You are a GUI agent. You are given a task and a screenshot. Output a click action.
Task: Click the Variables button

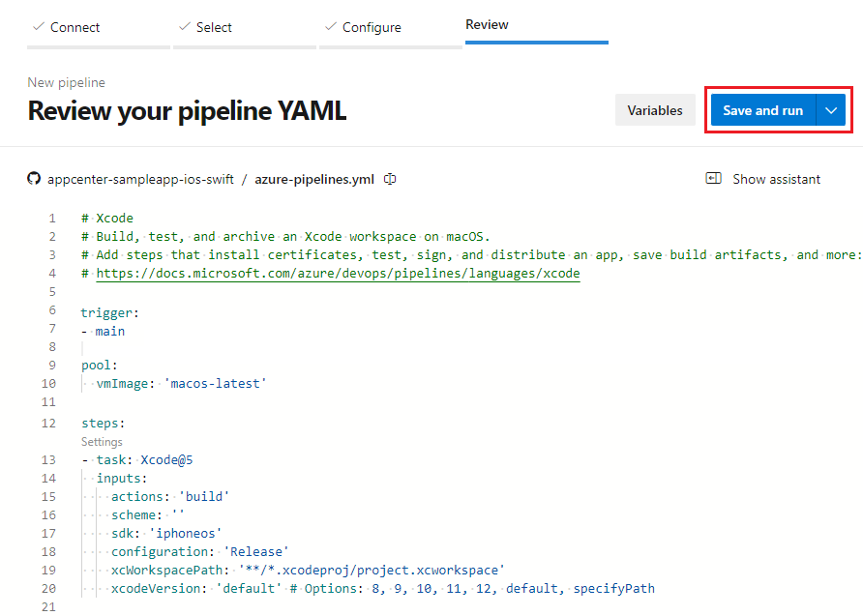[655, 109]
